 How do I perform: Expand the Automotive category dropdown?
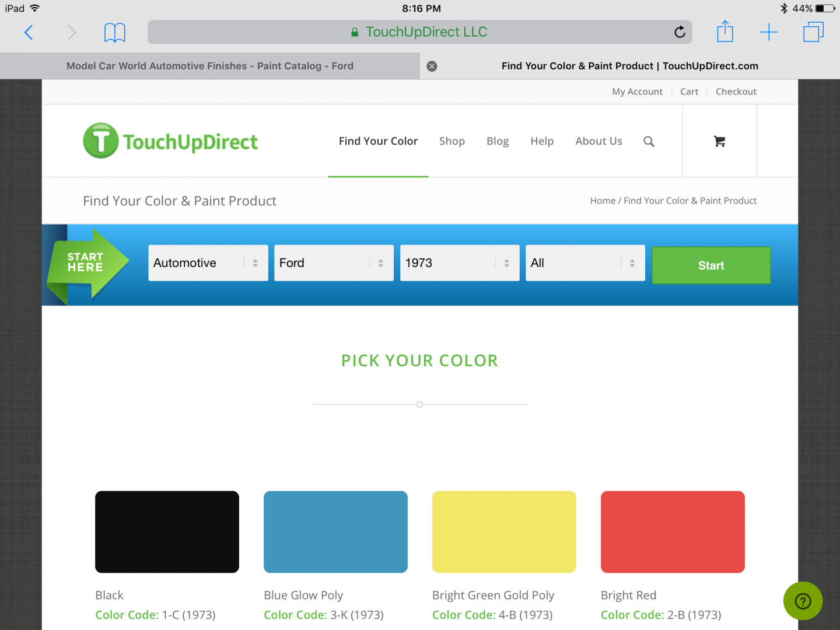(208, 263)
